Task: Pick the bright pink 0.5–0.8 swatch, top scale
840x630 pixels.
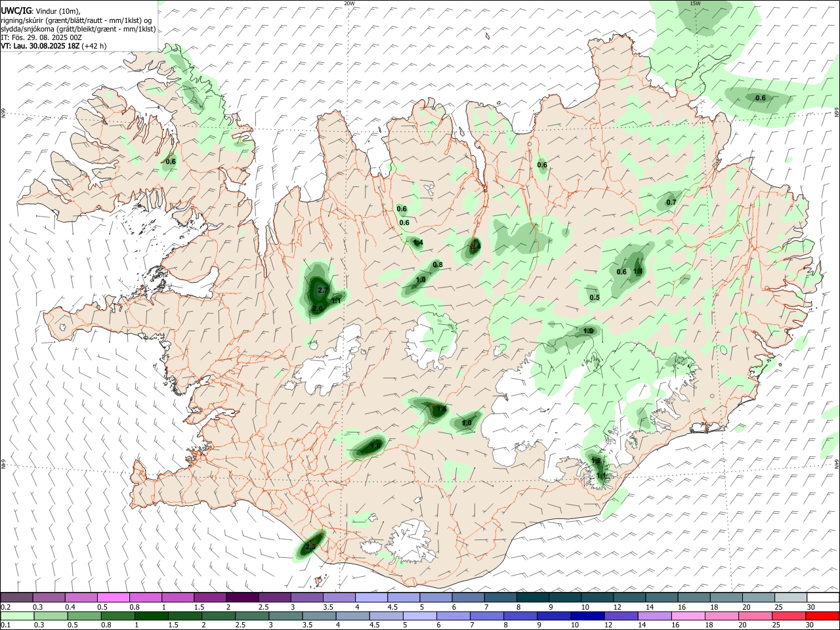Action: [113, 597]
